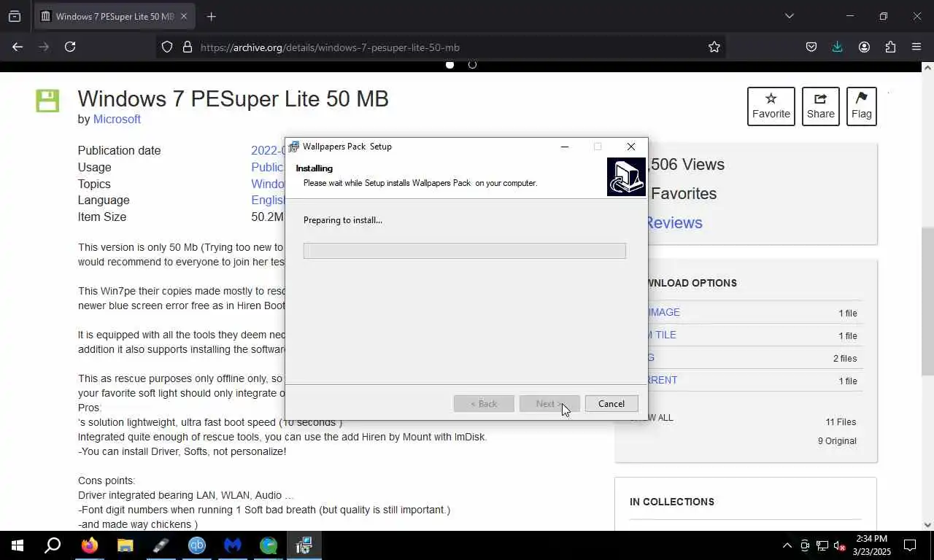The image size is (934, 560).
Task: Click the scrollbar down arrow
Action: pos(927,524)
